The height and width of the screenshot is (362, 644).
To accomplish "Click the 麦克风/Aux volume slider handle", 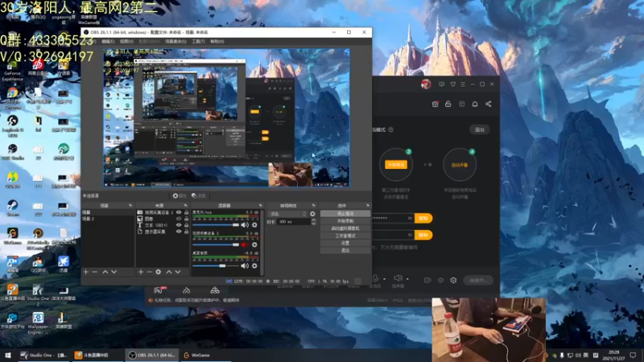I will coord(236,225).
